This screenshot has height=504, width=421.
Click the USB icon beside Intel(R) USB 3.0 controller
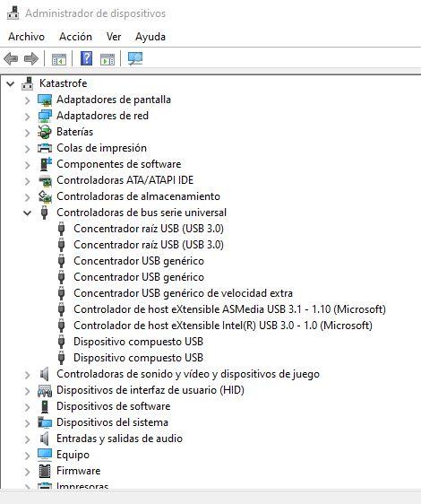[61, 326]
